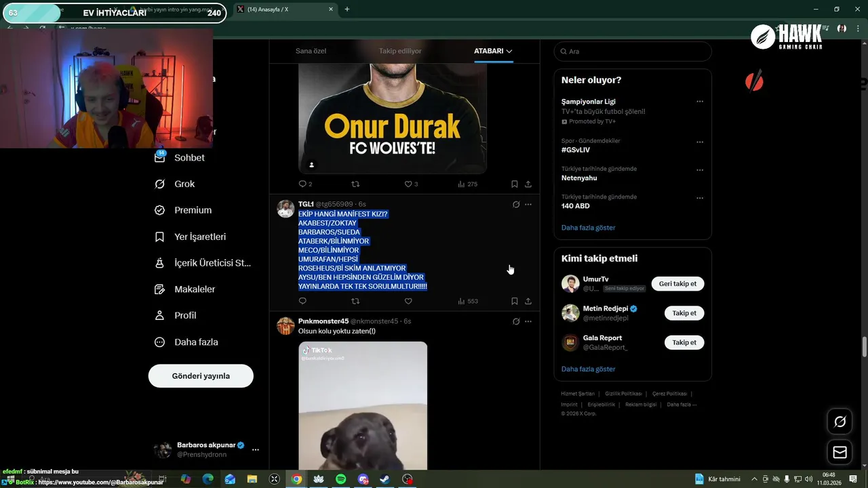Open Spotify from the Windows taskbar
The width and height of the screenshot is (868, 488).
(x=341, y=479)
